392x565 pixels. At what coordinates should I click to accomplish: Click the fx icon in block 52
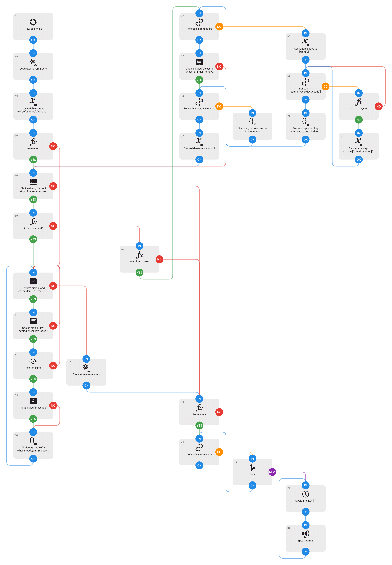click(33, 142)
